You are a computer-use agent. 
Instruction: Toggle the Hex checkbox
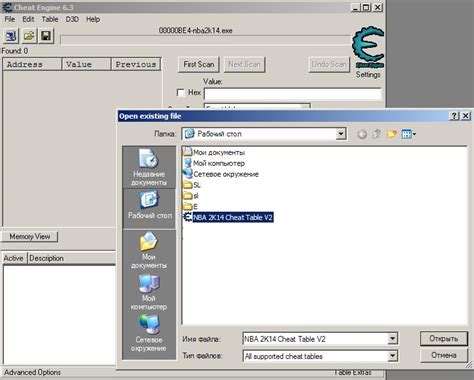[x=180, y=93]
